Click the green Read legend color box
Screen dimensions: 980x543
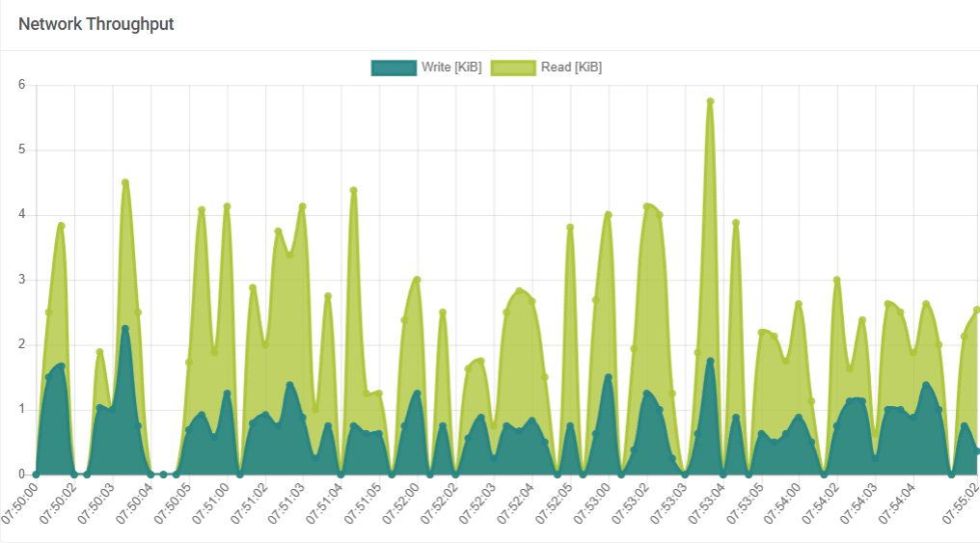coord(514,68)
